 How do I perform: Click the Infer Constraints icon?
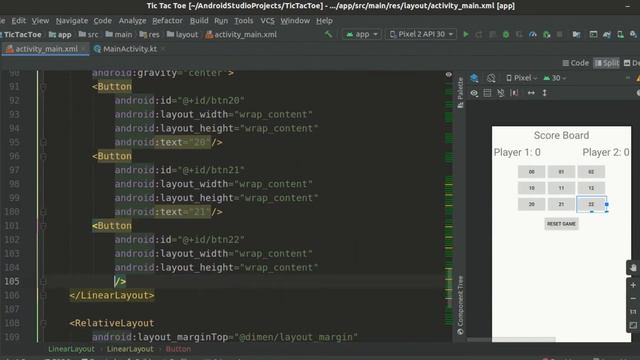click(x=515, y=93)
